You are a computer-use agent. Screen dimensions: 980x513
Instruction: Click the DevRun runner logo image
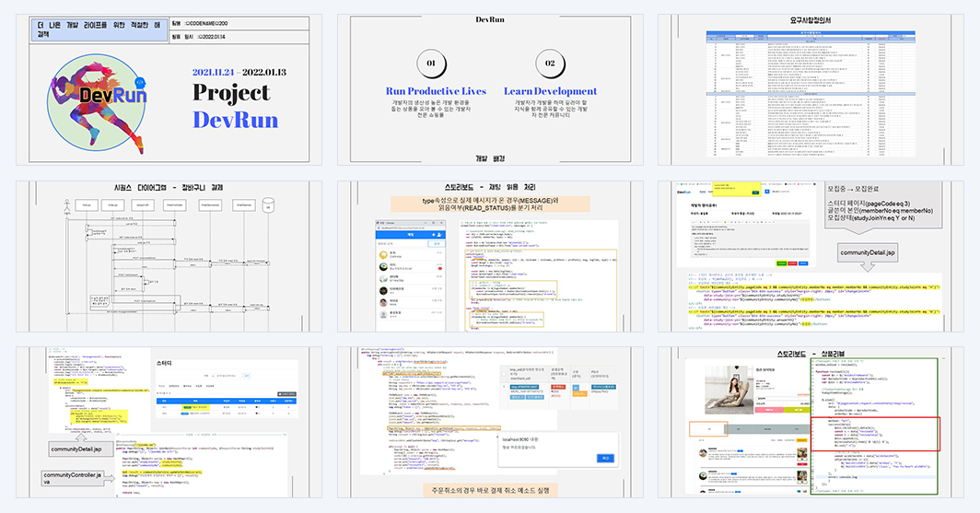point(97,103)
